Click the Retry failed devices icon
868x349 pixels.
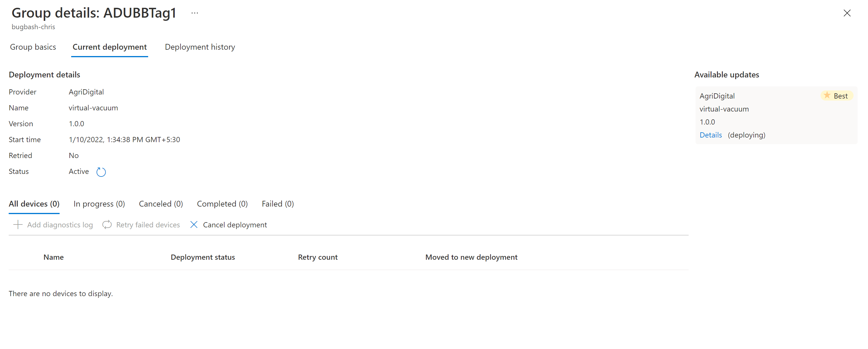[107, 224]
